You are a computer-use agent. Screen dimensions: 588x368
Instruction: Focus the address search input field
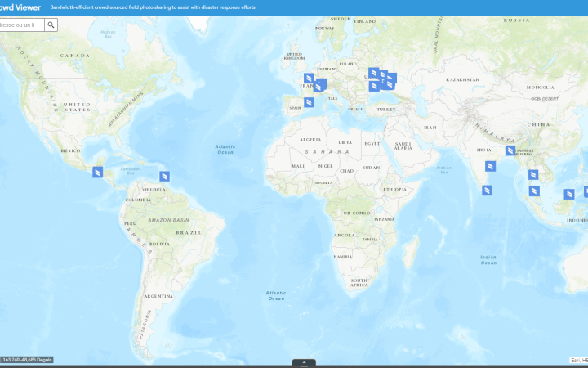(22, 25)
